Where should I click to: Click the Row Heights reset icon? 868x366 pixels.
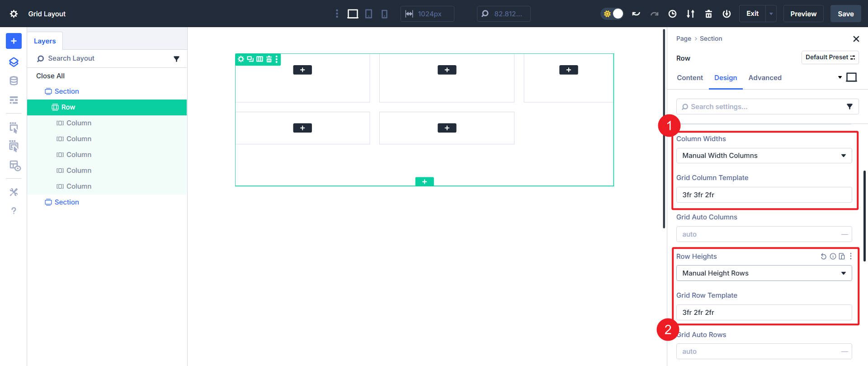coord(823,257)
